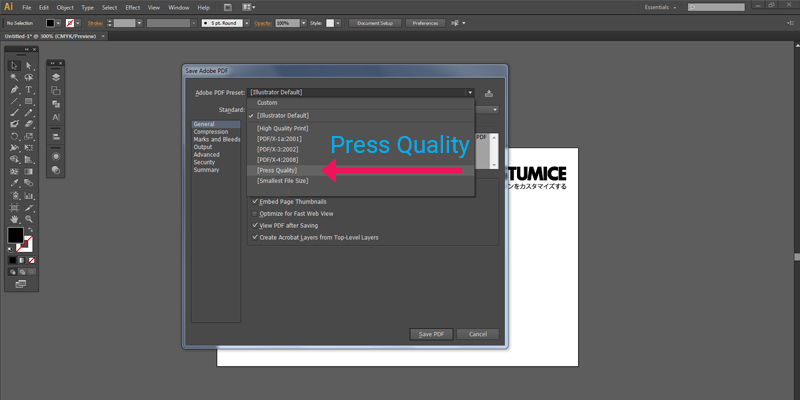Viewport: 800px width, 400px height.
Task: Click the Fill color swatch in Tools panel
Action: [x=15, y=236]
